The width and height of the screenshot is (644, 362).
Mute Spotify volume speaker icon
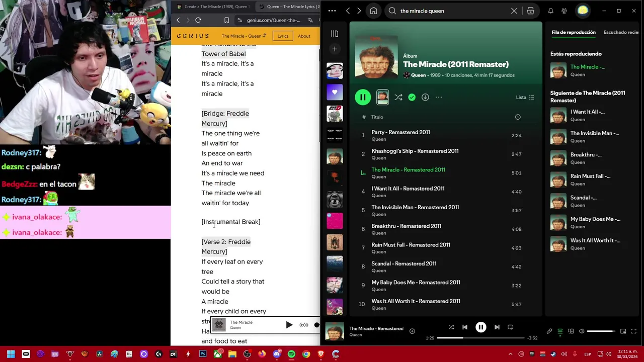click(x=582, y=331)
